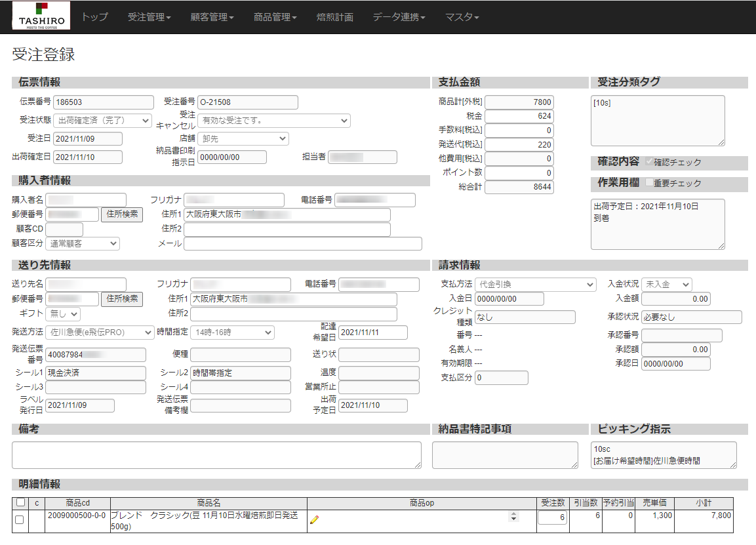Expand the 入金状況 dropdown
The width and height of the screenshot is (756, 545).
666,285
